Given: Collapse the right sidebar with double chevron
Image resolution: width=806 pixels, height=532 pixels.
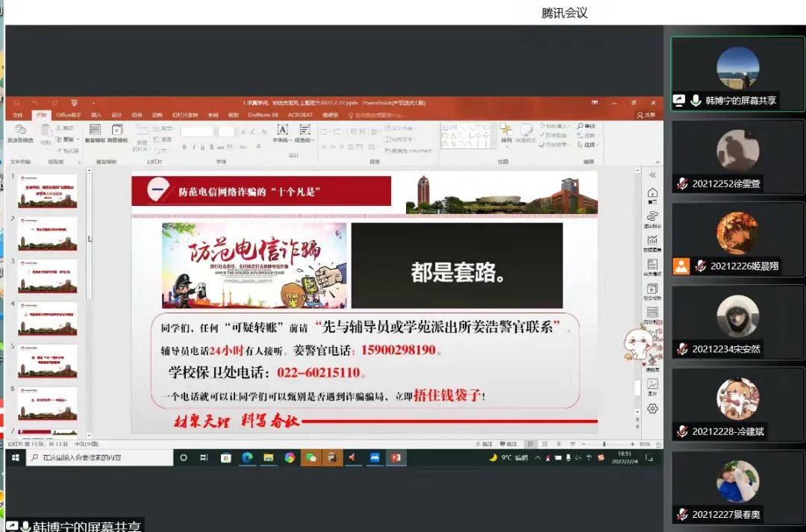Looking at the screenshot, I should (x=652, y=175).
